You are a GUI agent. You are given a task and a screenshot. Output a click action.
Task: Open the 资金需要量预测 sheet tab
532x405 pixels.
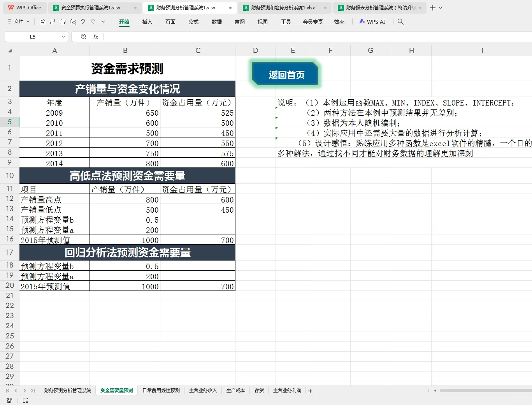click(117, 391)
